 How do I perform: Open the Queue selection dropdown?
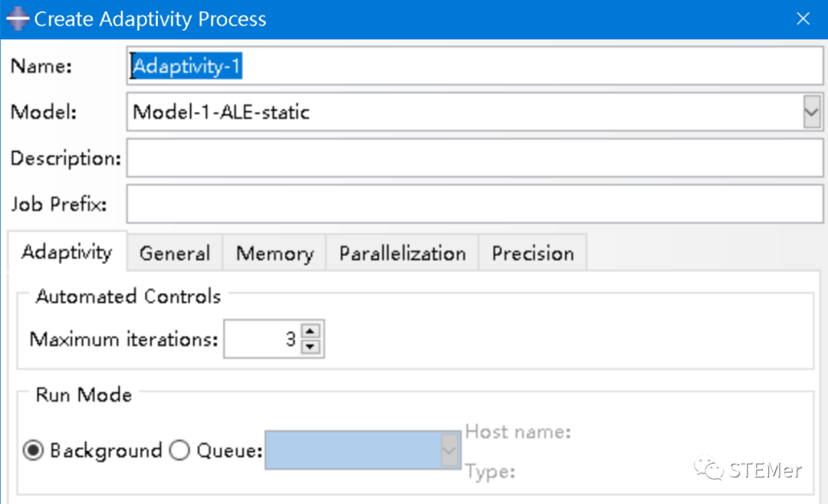tap(353, 451)
